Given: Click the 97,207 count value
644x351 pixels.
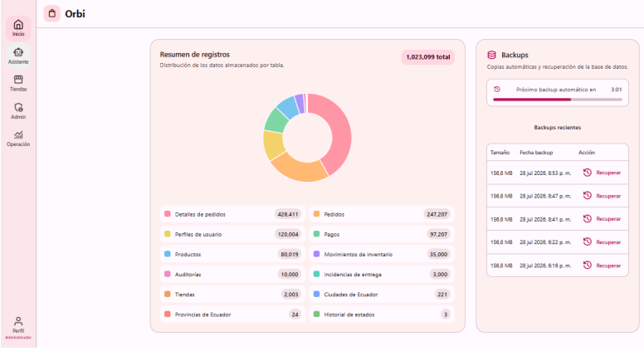Looking at the screenshot, I should (438, 234).
